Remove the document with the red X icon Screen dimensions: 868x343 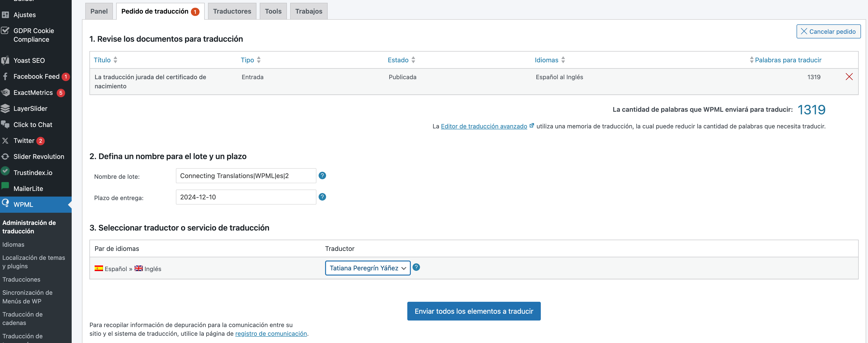tap(849, 77)
